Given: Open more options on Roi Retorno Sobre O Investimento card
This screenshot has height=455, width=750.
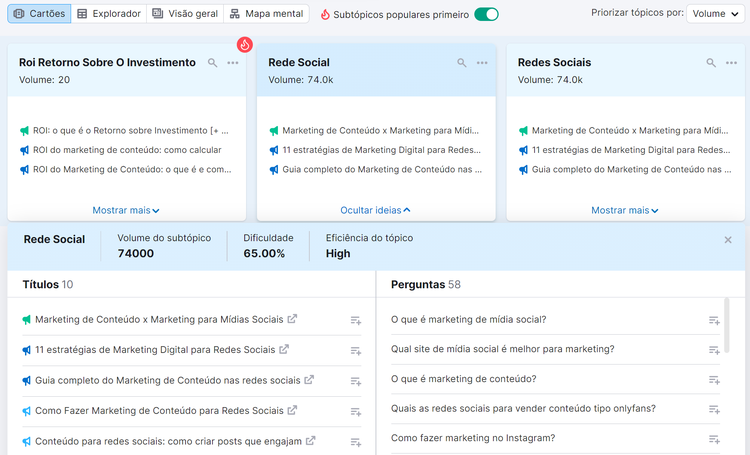Looking at the screenshot, I should click(233, 63).
